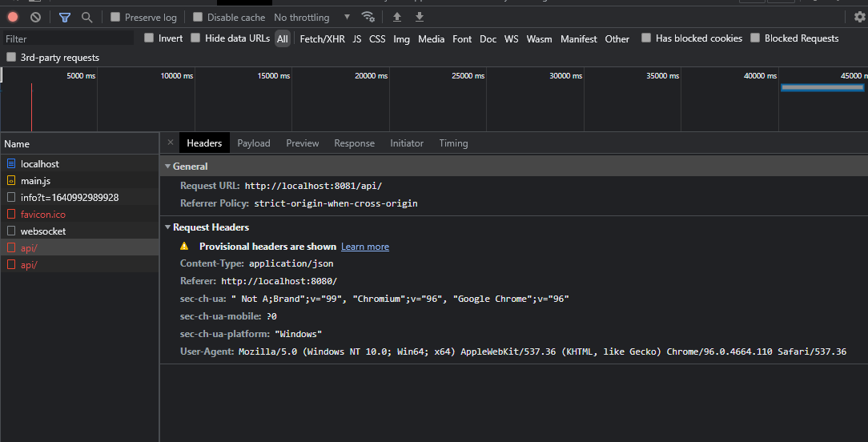
Task: Filter by Img requests
Action: tap(401, 38)
